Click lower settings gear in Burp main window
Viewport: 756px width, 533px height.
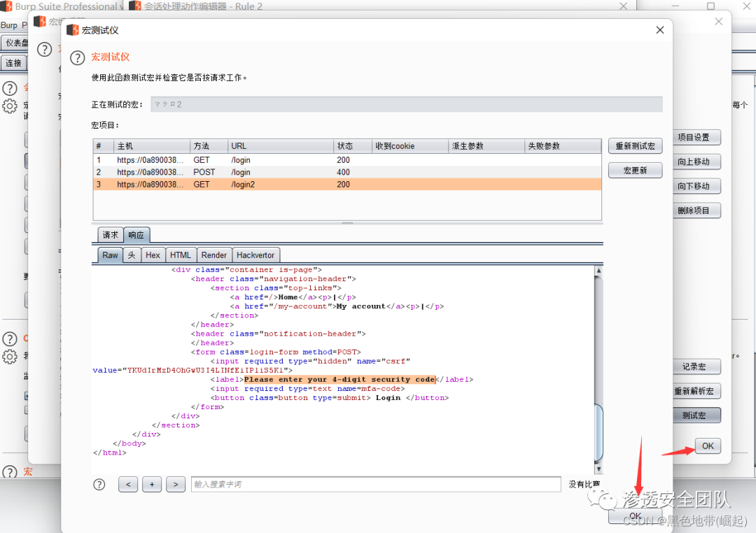point(10,357)
